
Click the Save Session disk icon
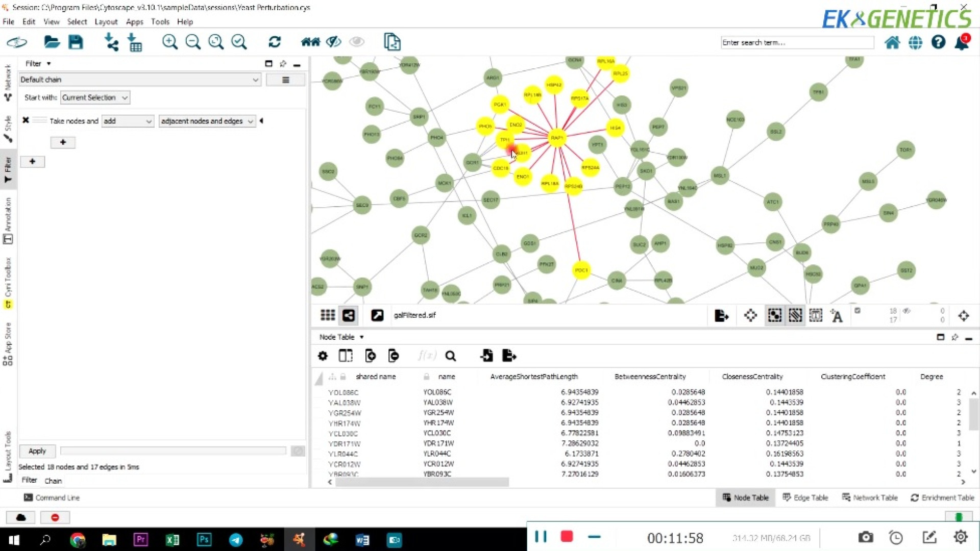[x=76, y=42]
